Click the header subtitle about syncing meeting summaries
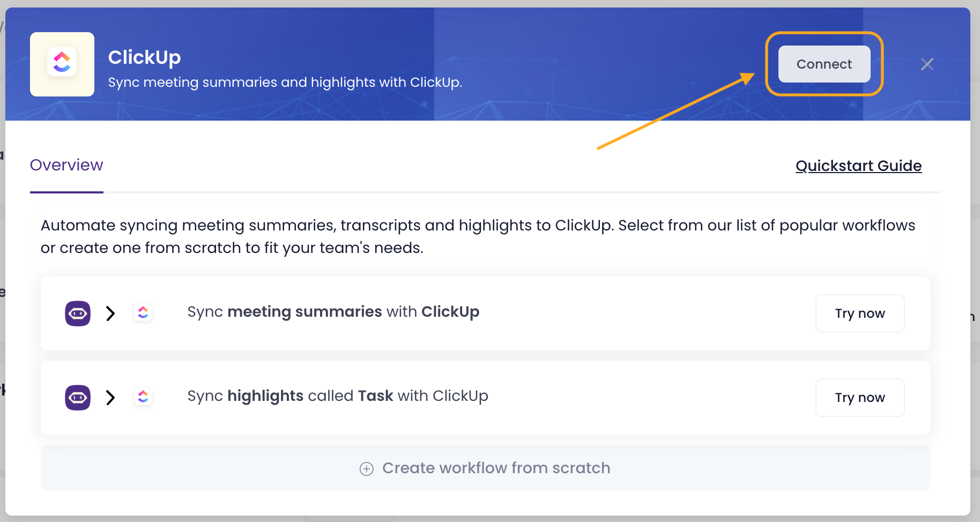 285,83
